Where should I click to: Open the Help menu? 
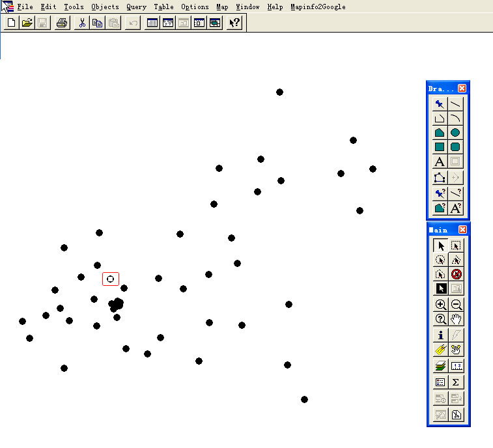(x=275, y=7)
